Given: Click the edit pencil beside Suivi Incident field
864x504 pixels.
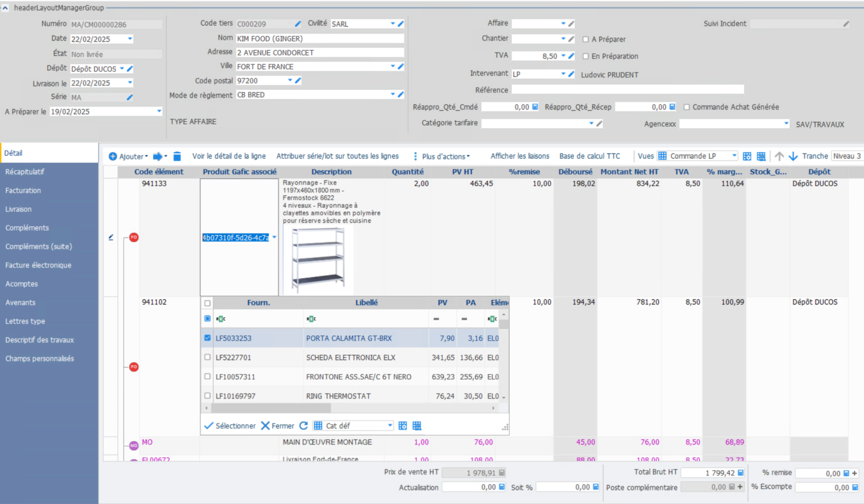Looking at the screenshot, I should click(846, 24).
